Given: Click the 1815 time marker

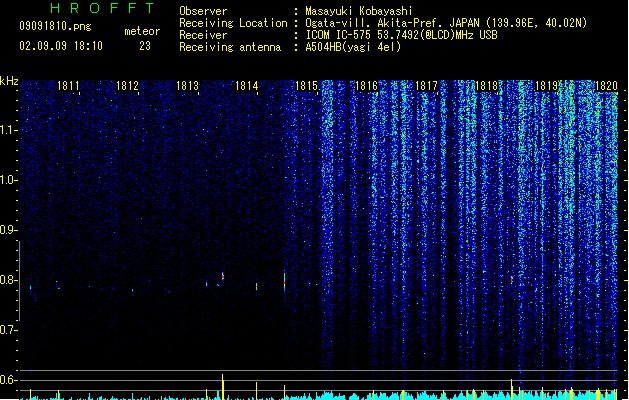Looking at the screenshot, I should tap(306, 86).
